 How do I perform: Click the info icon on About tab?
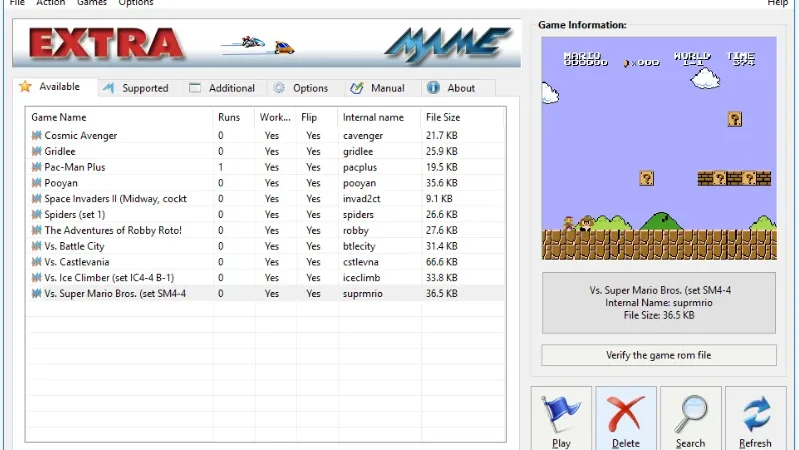(x=433, y=88)
